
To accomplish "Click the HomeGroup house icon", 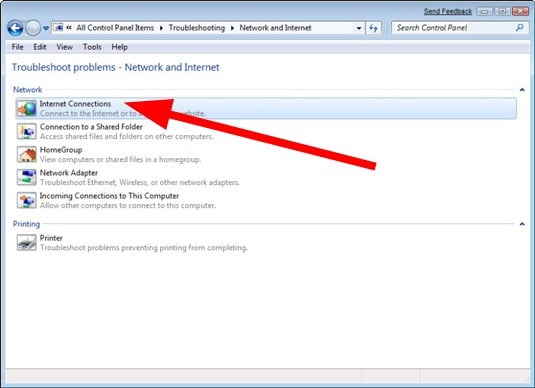I will coord(27,154).
